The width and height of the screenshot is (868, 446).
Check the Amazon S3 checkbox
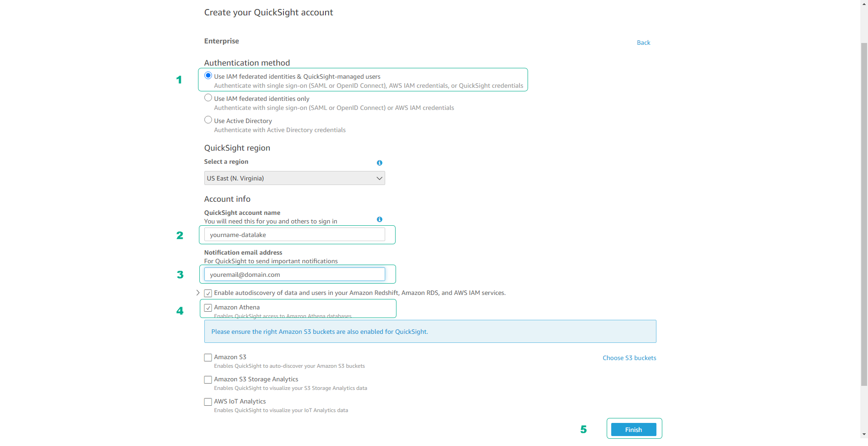point(208,357)
